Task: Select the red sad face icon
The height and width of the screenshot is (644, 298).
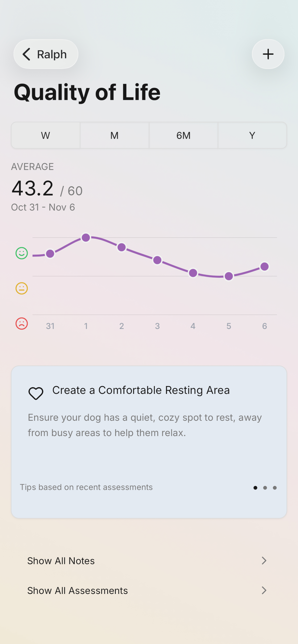Action: pos(21,323)
